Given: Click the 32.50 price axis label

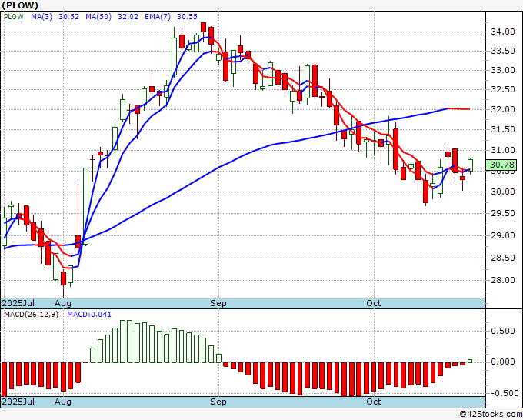Looking at the screenshot, I should coord(503,89).
